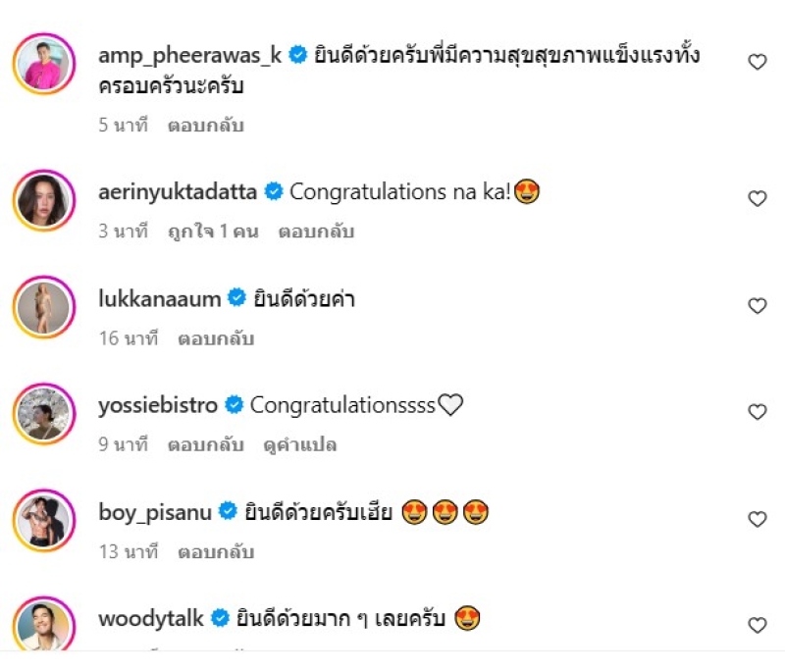Screen dimensions: 785x672
Task: Open amp_pheerawas_k's profile picture
Action: pos(44,64)
